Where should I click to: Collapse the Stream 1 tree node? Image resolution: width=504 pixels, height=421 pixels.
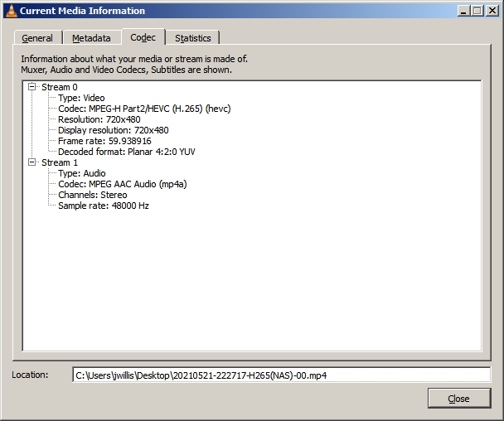pos(31,162)
